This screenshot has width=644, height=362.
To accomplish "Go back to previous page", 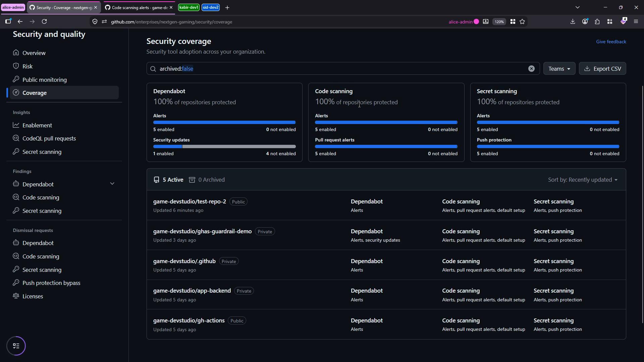I will point(20,21).
